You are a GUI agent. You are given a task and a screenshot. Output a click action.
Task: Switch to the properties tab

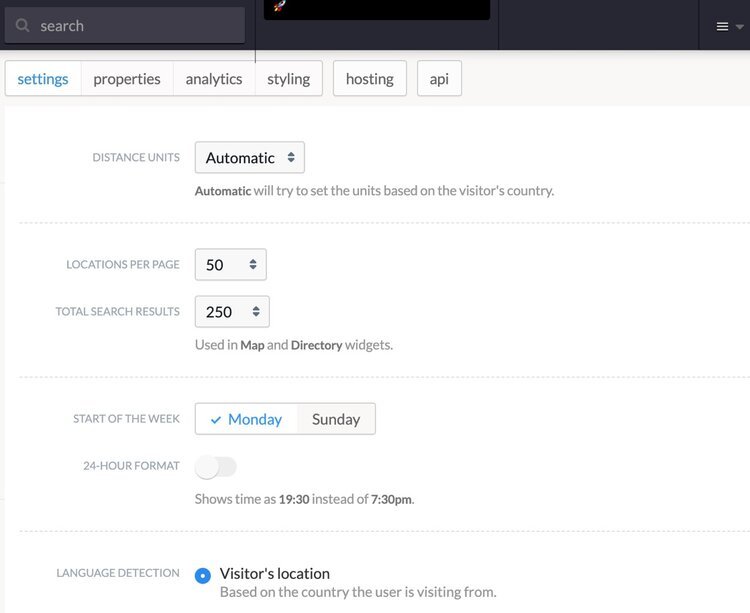click(x=127, y=78)
